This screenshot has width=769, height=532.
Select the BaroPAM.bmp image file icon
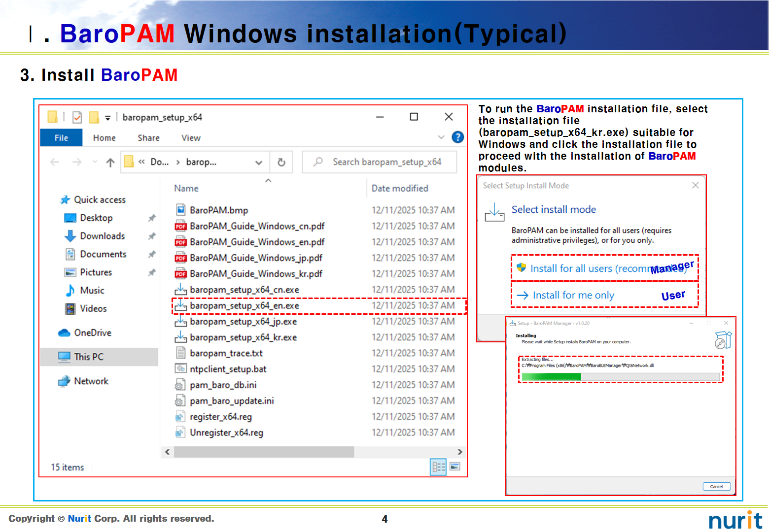181,210
